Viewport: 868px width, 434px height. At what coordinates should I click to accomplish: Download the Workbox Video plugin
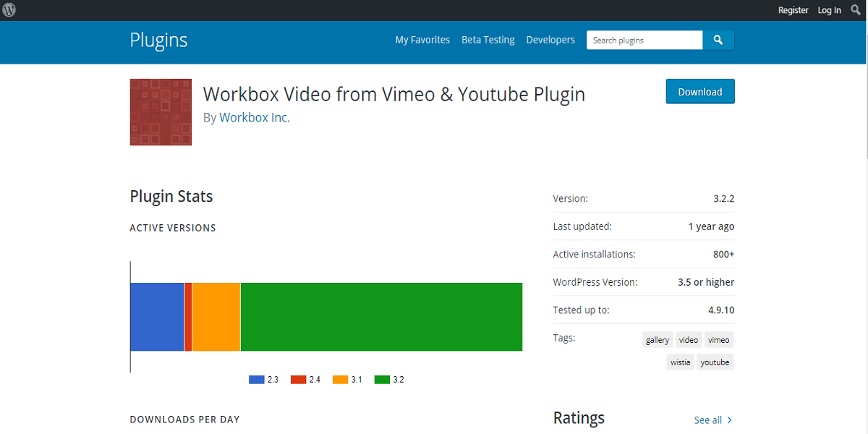(x=700, y=92)
